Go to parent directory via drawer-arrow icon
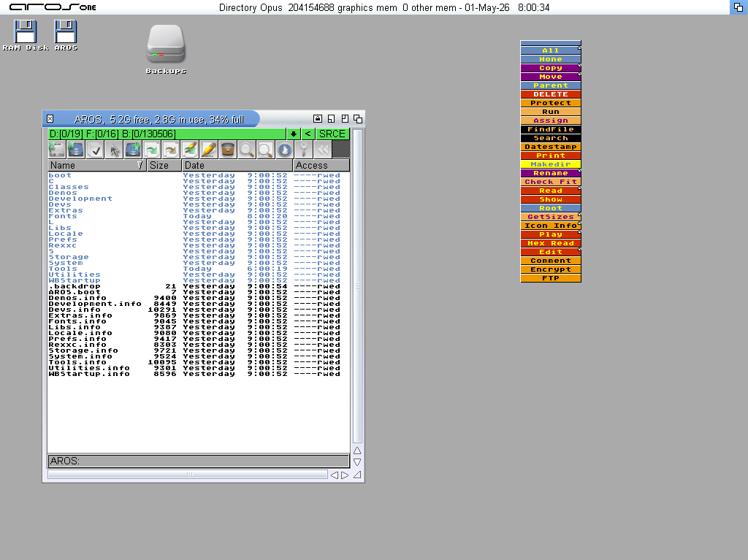 [76, 150]
